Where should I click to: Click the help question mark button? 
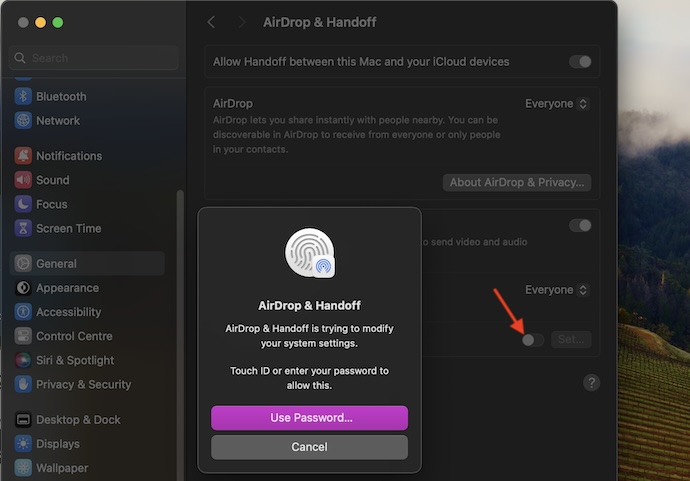(591, 383)
